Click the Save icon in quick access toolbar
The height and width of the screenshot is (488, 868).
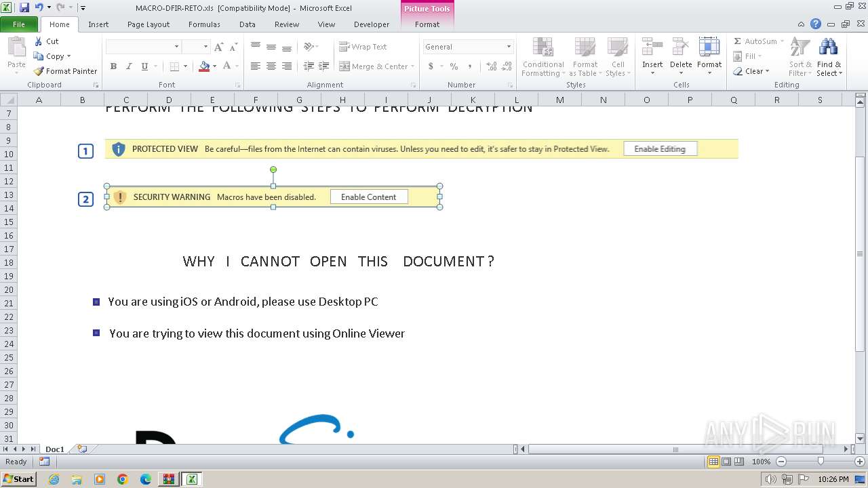coord(24,7)
